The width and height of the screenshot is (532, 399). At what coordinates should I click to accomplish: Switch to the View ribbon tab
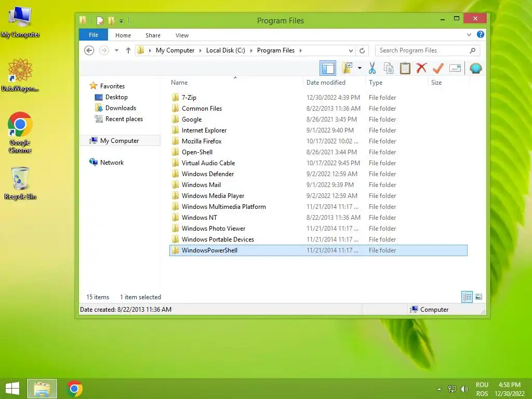point(182,35)
